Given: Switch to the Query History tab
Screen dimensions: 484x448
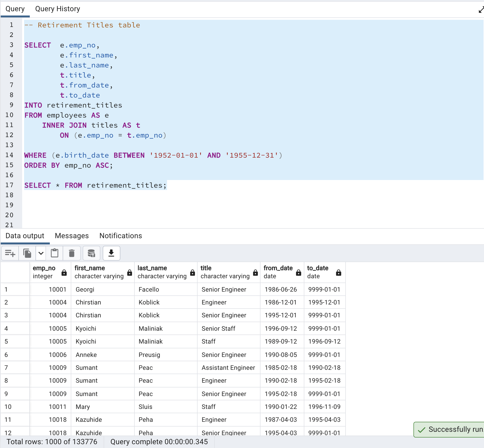Looking at the screenshot, I should (57, 9).
